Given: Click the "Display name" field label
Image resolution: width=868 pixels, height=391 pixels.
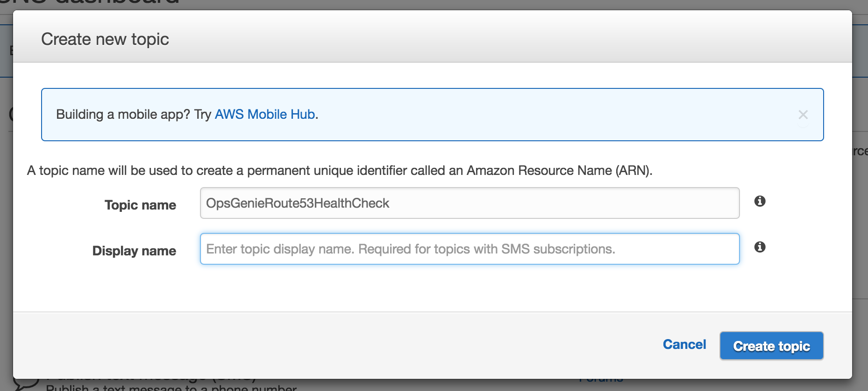Looking at the screenshot, I should (134, 251).
